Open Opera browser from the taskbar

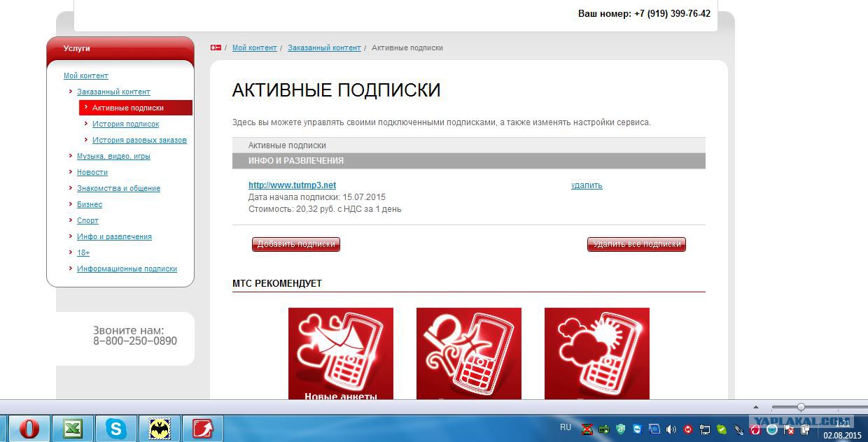click(x=29, y=428)
